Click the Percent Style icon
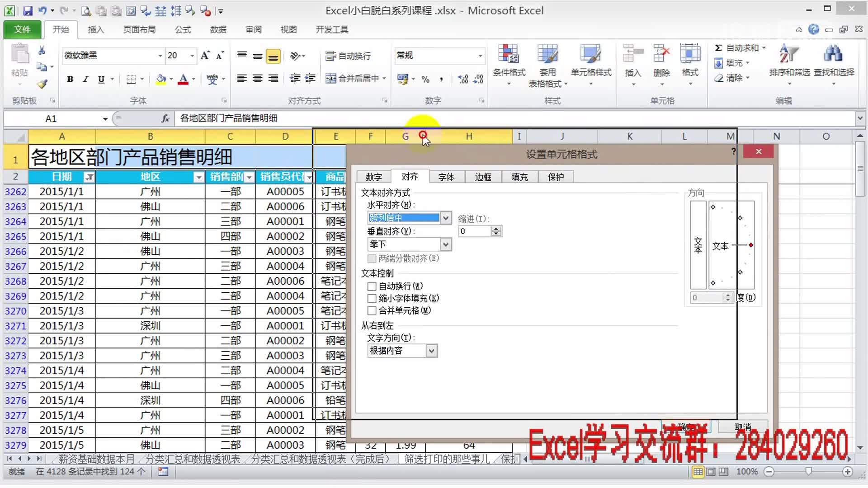Image resolution: width=868 pixels, height=488 pixels. [x=425, y=79]
